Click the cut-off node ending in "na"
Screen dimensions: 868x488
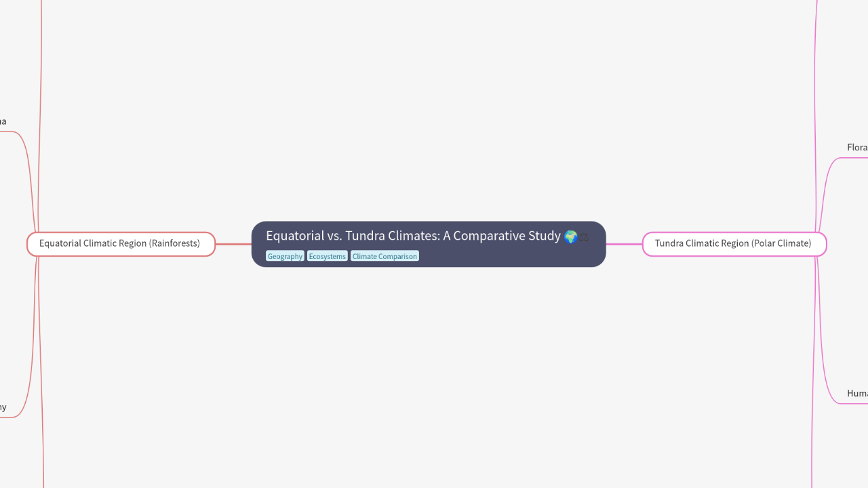tap(3, 122)
